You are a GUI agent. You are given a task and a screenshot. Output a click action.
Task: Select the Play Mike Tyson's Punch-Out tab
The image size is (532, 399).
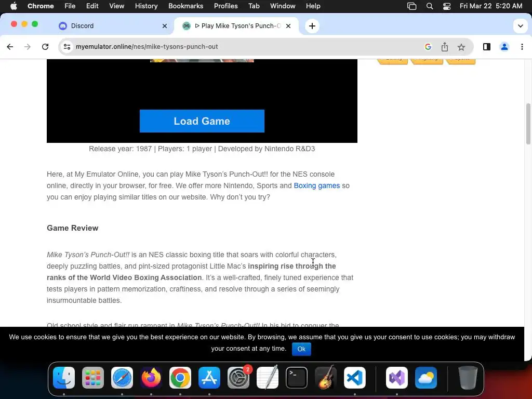pos(236,26)
